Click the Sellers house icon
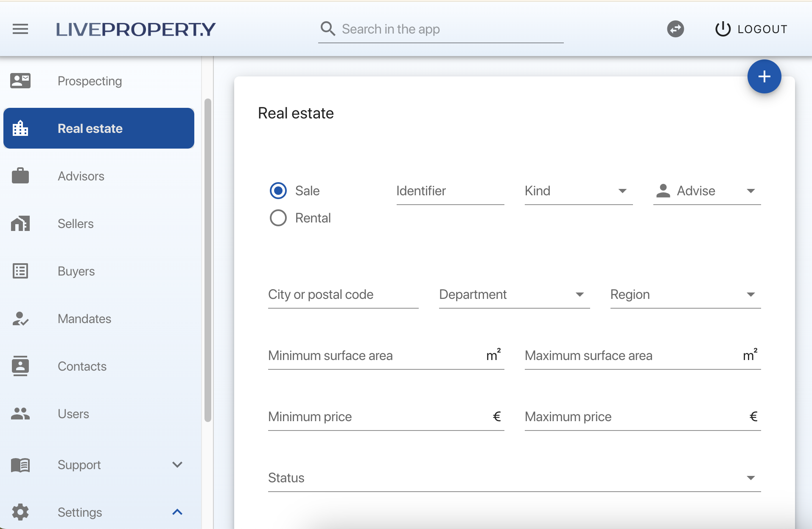 [20, 223]
